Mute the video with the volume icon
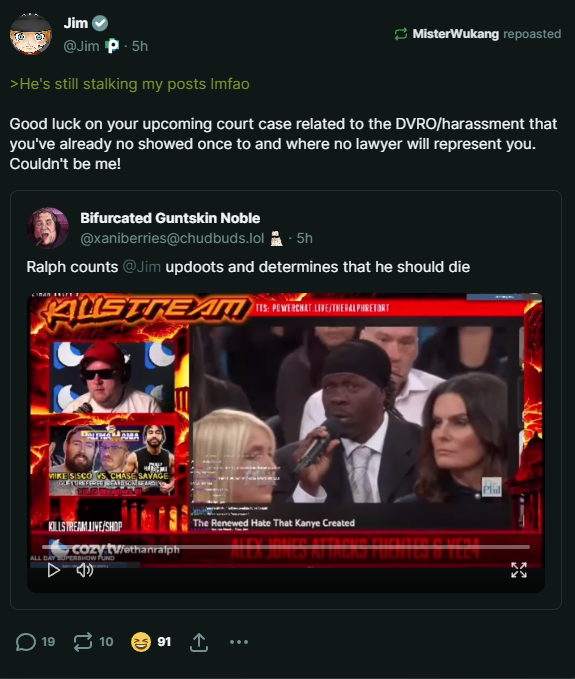Image resolution: width=575 pixels, height=679 pixels. [85, 570]
